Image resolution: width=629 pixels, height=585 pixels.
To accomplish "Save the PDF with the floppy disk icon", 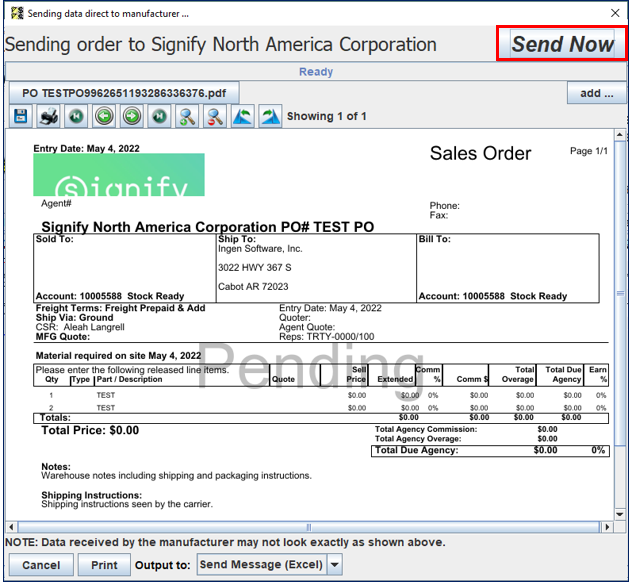I will [21, 116].
